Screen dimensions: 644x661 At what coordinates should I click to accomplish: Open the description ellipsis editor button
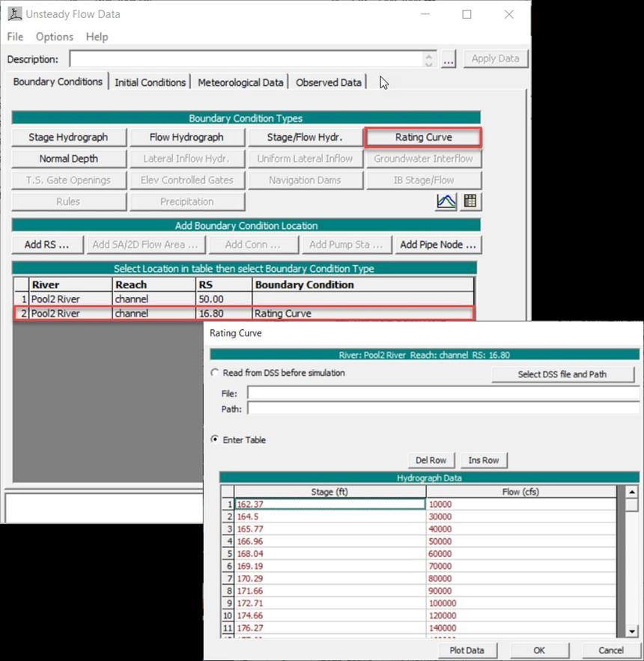pos(449,59)
